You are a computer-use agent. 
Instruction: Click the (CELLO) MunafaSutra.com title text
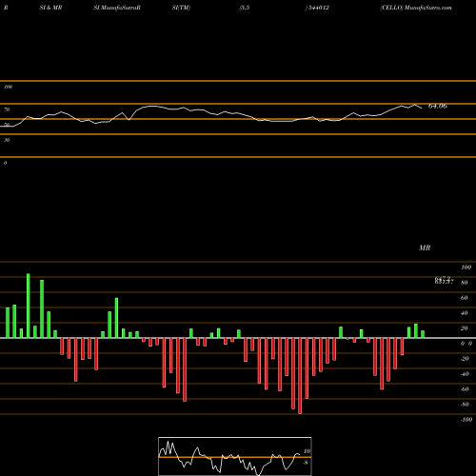coord(416,8)
